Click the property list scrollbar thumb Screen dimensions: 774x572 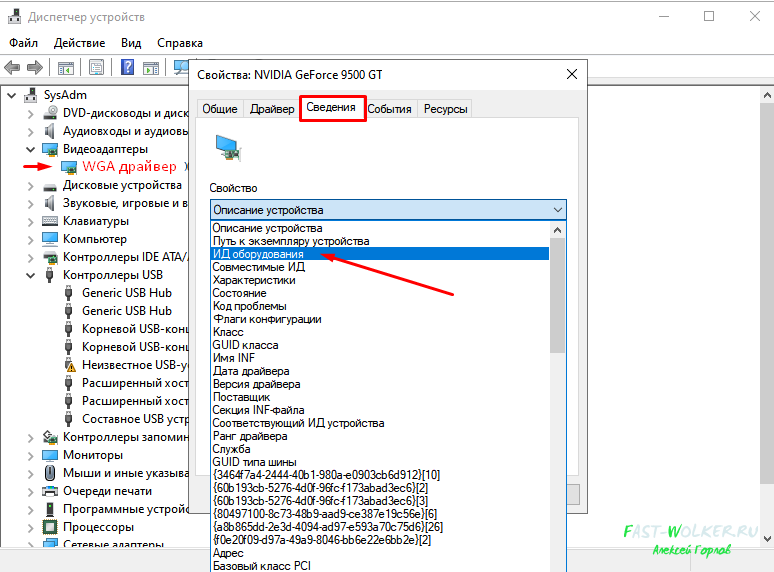click(557, 296)
